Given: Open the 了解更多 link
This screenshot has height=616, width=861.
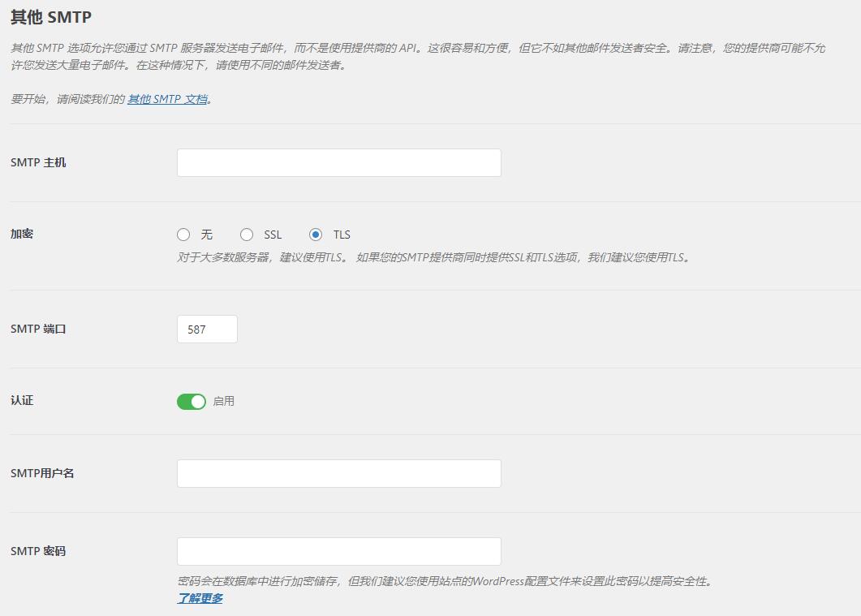Looking at the screenshot, I should click(200, 598).
